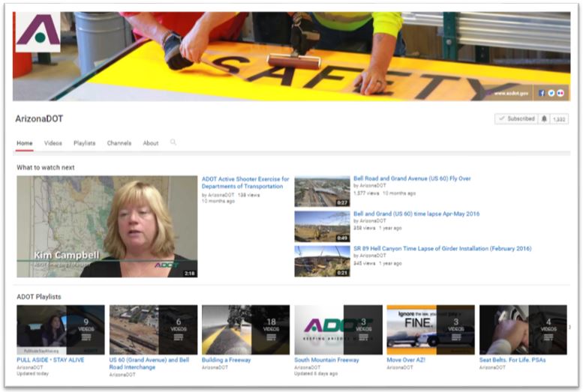
Task: Open SR 89 Hell Canyon Time Lapse link
Action: (443, 249)
